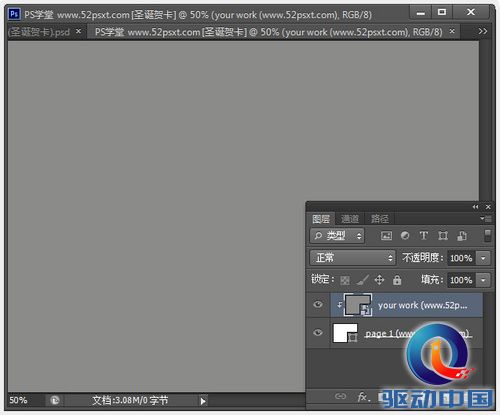Click status bar document info icon

55,400
